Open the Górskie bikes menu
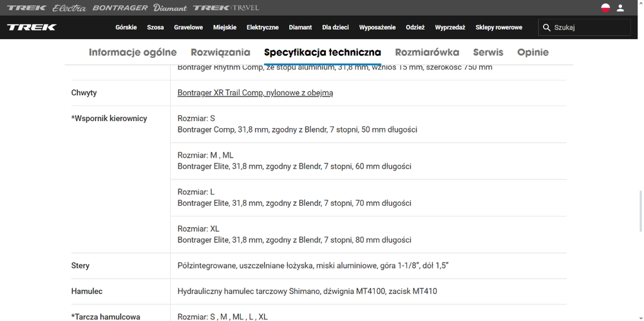 [126, 28]
